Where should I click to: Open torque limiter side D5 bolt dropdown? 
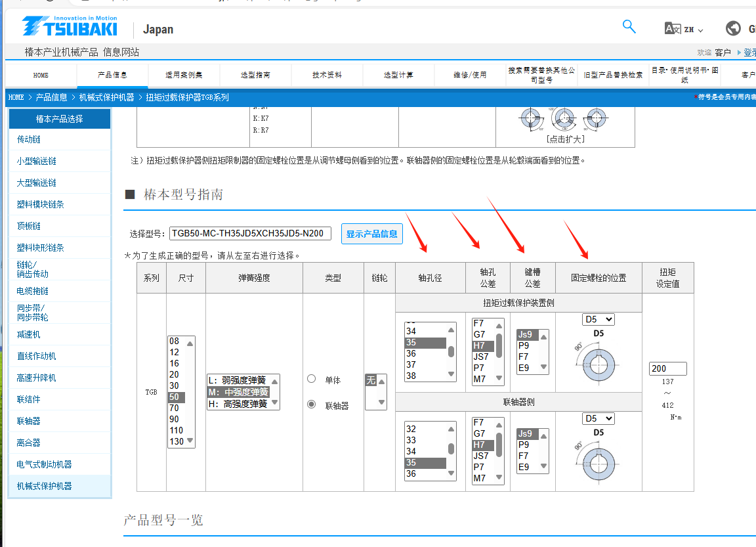pyautogui.click(x=598, y=319)
